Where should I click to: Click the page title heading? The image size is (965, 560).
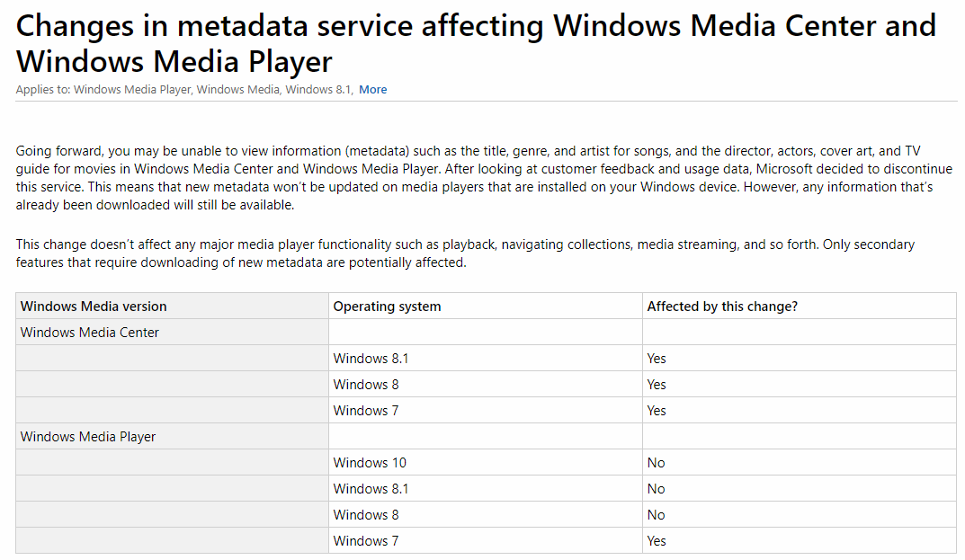tap(476, 43)
